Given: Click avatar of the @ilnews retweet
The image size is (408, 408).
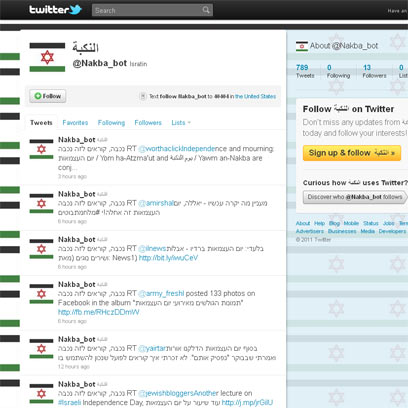Looking at the screenshot, I should pyautogui.click(x=41, y=249).
